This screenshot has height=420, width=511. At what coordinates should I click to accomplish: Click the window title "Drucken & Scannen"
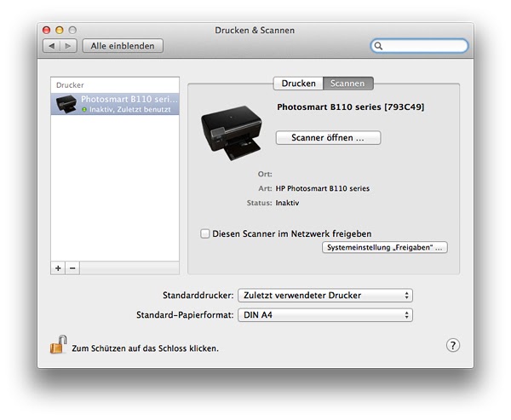pyautogui.click(x=255, y=31)
